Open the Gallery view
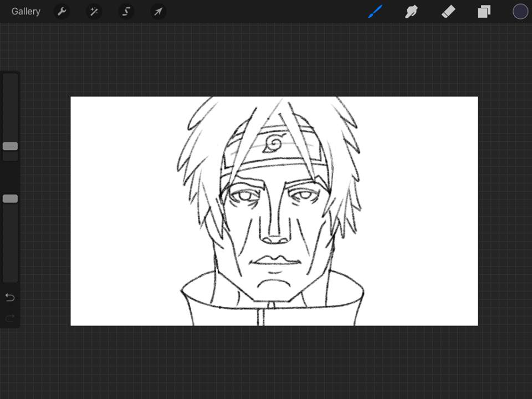The image size is (532, 399). point(25,12)
